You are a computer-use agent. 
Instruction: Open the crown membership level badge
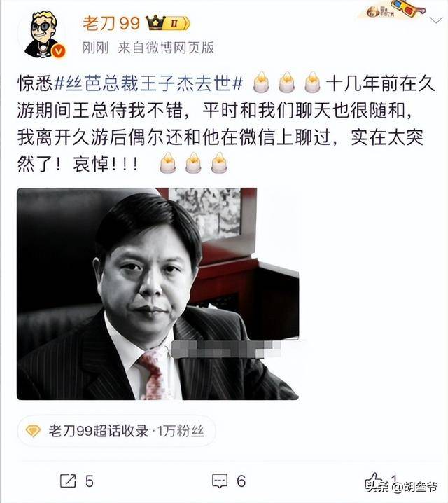[x=168, y=23]
